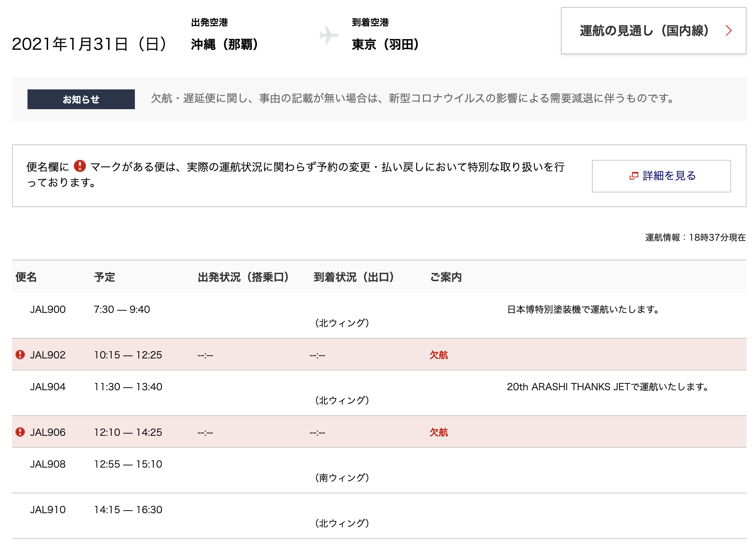The image size is (756, 545).
Task: Click 日本博特別塗装機 notice for JAL900
Action: tap(583, 309)
